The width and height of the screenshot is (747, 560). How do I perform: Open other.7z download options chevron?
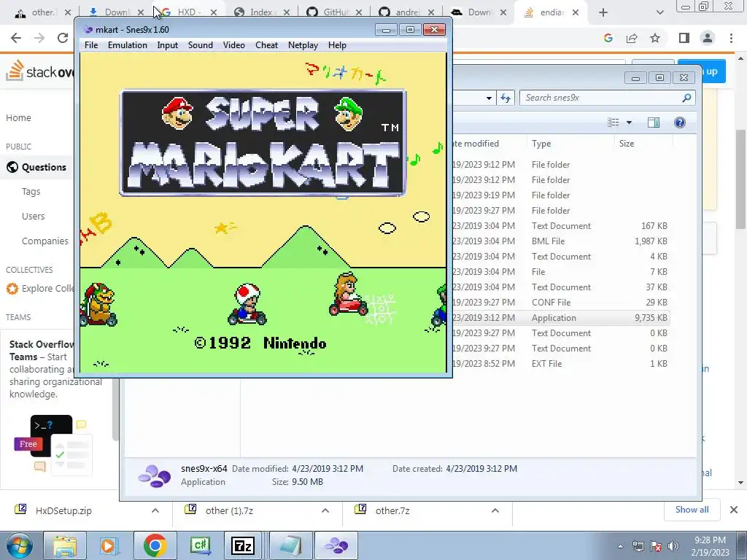(x=495, y=510)
